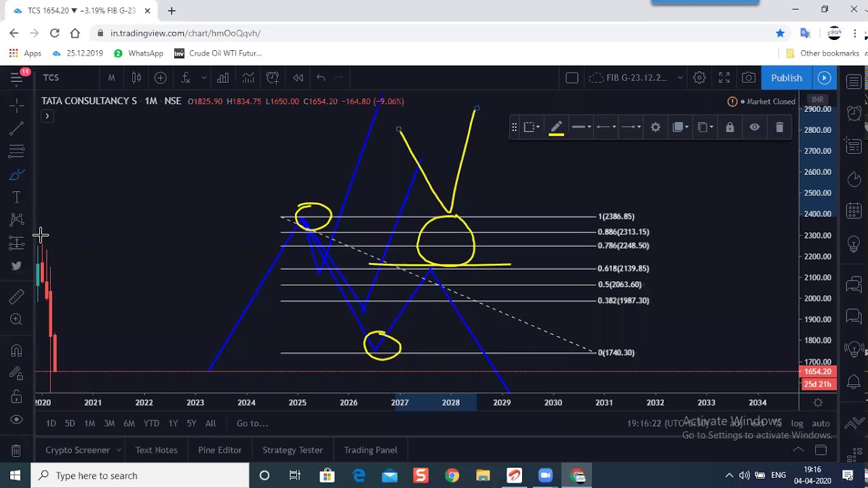The image size is (868, 488).
Task: Delete the selected drawing with trash icon
Action: (779, 127)
